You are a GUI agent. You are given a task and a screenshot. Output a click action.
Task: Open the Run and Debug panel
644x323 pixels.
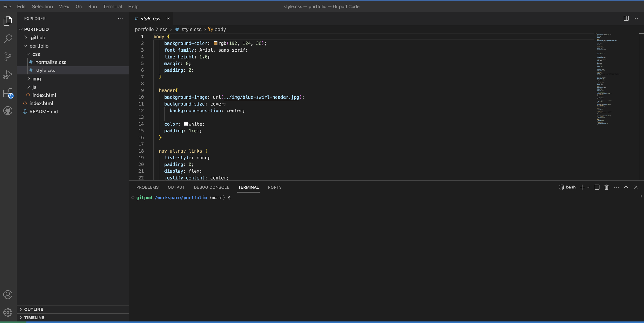point(8,74)
